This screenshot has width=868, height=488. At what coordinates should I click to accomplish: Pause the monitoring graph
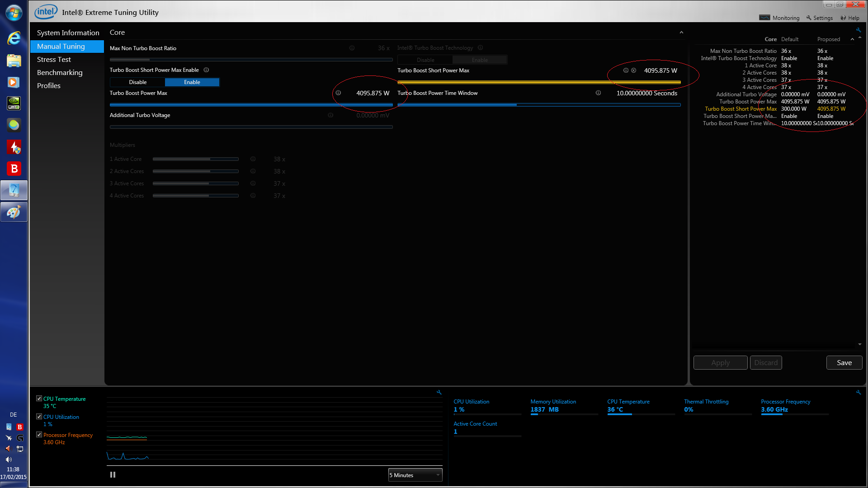click(x=113, y=475)
